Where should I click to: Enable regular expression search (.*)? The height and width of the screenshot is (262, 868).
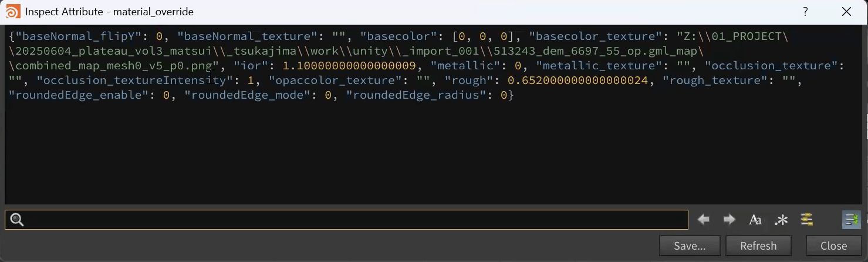781,220
